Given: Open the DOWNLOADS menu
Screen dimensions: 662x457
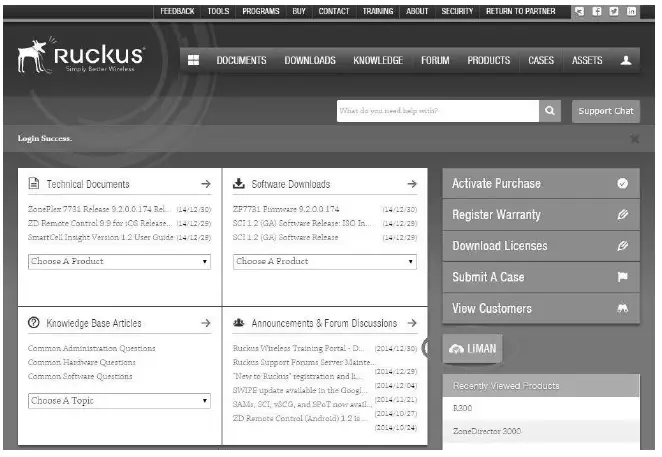Looking at the screenshot, I should 310,60.
